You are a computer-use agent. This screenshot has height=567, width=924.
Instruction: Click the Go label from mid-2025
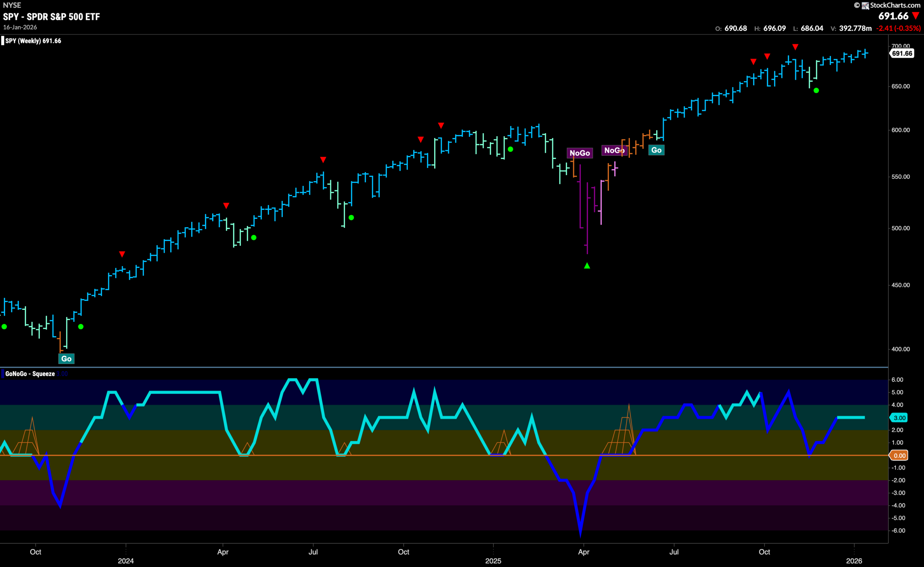[x=656, y=150]
